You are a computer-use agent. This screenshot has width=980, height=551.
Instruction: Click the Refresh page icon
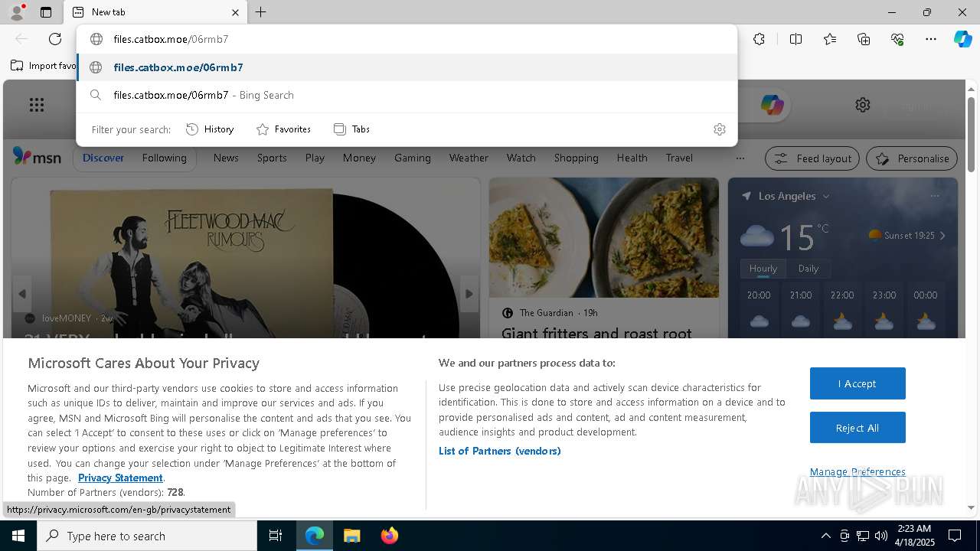coord(55,39)
